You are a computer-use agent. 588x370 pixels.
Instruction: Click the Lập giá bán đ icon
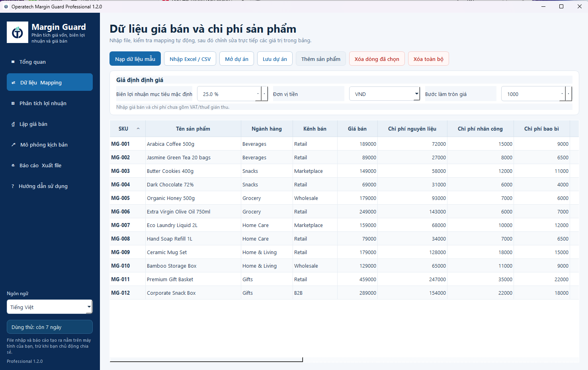pos(13,124)
